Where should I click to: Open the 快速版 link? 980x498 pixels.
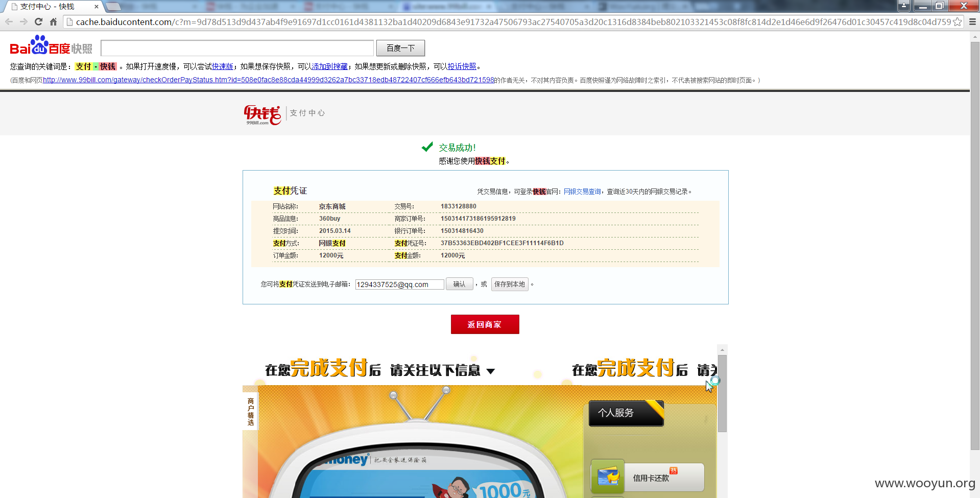223,66
